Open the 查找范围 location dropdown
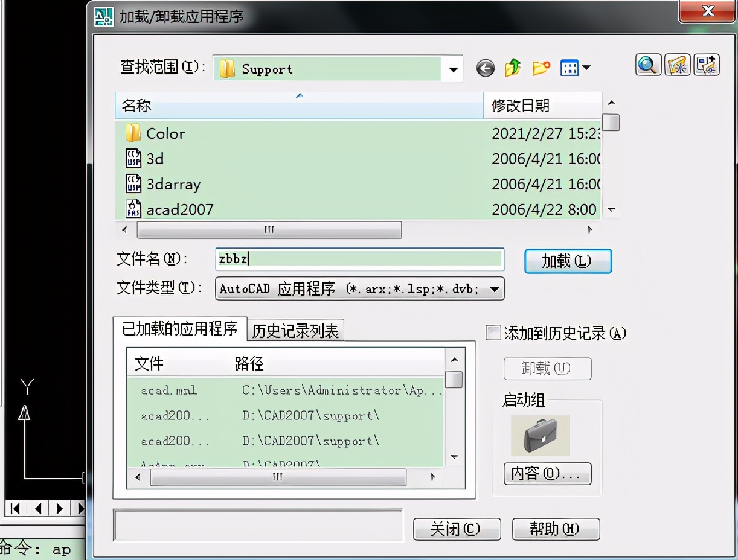Image resolution: width=738 pixels, height=560 pixels. tap(452, 69)
